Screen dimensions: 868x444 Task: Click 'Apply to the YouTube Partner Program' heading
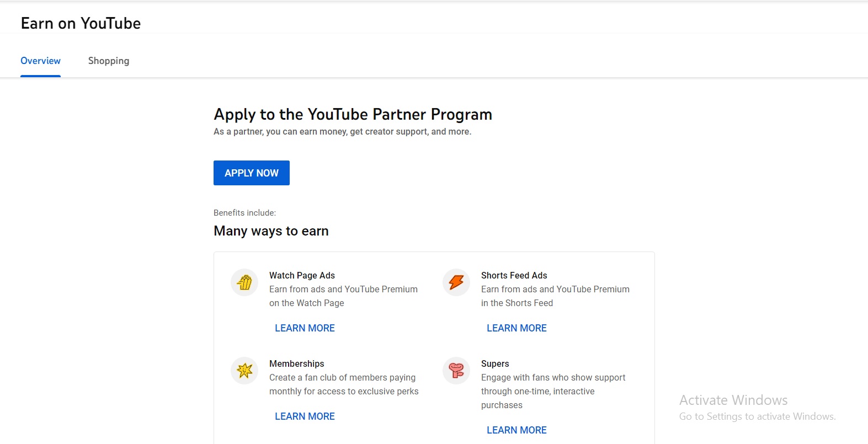[353, 114]
